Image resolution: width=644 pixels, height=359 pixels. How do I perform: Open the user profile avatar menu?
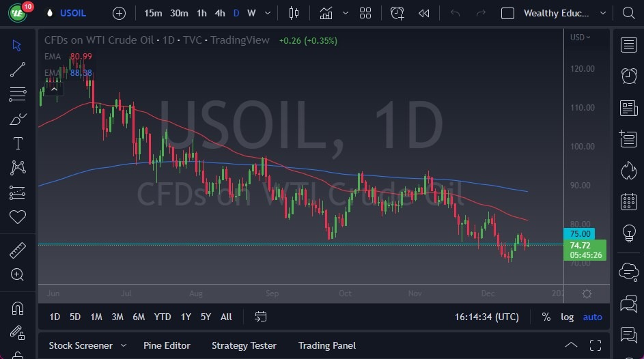(18, 13)
